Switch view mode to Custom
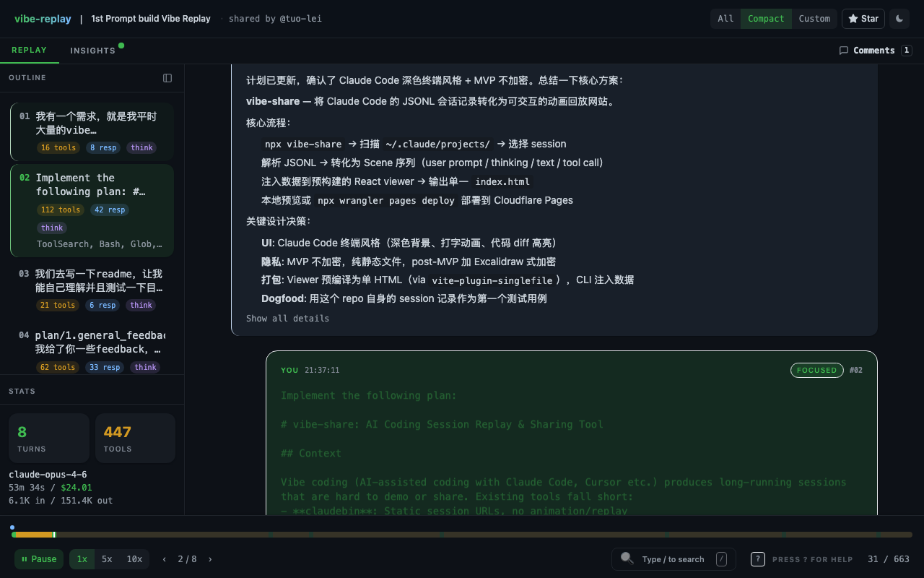 tap(814, 19)
